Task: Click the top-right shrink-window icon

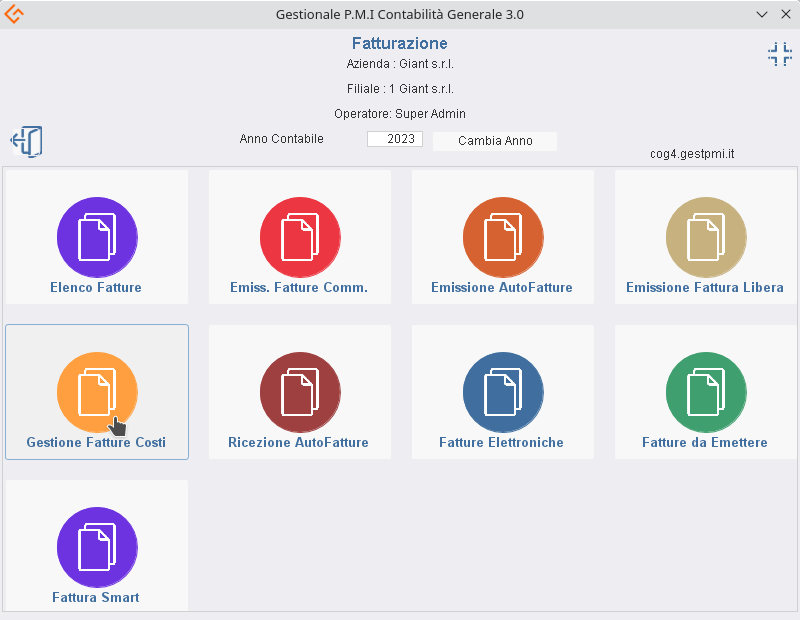Action: point(779,54)
